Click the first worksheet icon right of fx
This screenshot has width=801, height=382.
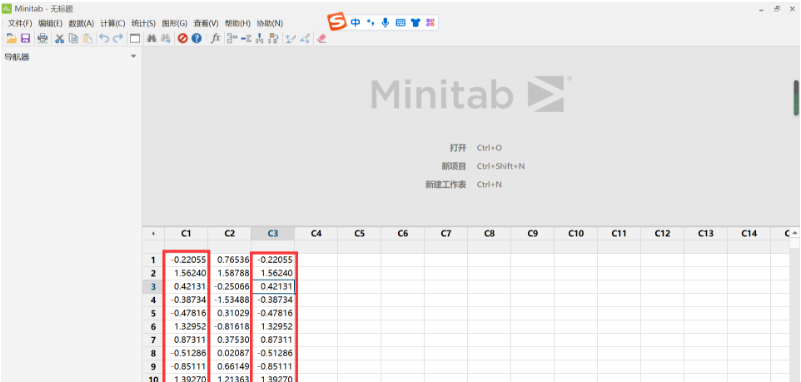[232, 38]
